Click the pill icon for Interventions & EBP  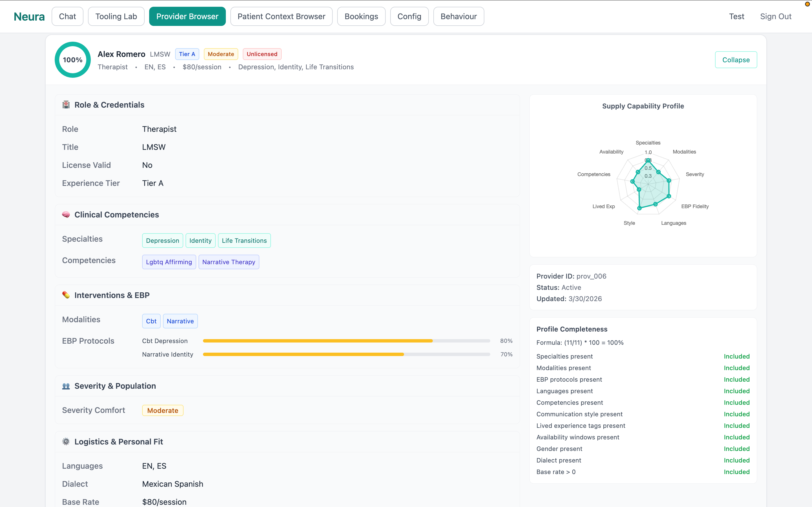[66, 295]
